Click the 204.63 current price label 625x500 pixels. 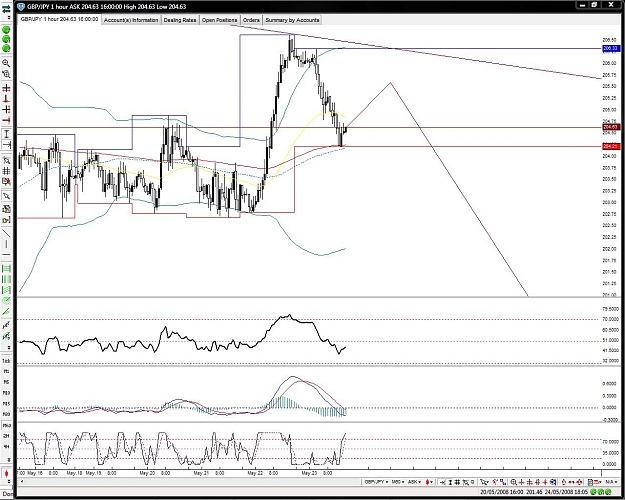click(x=611, y=127)
